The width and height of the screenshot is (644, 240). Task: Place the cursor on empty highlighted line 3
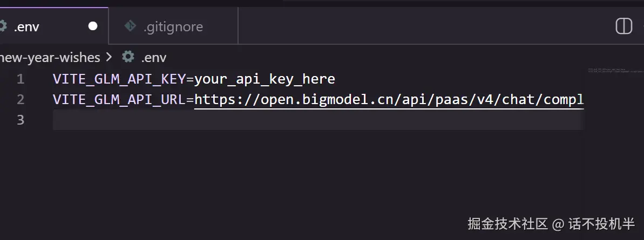[318, 120]
